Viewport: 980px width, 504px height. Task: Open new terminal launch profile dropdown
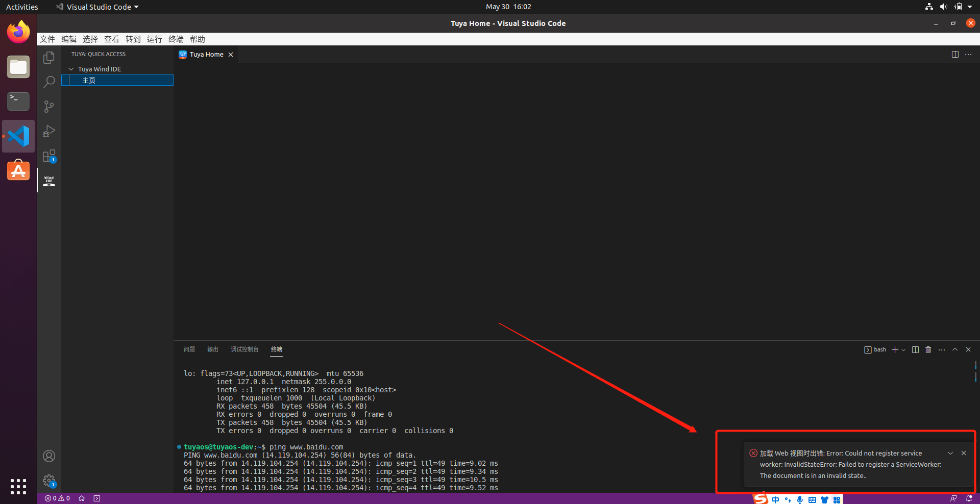903,350
